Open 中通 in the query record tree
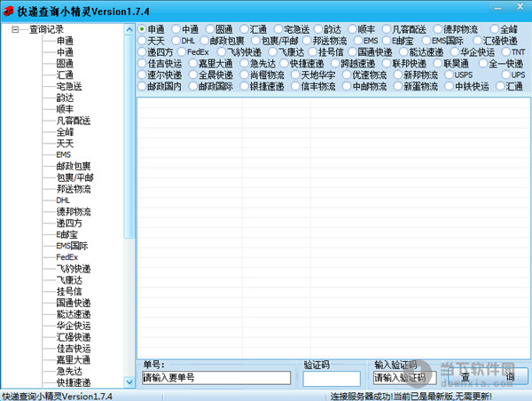The image size is (532, 401). click(65, 52)
